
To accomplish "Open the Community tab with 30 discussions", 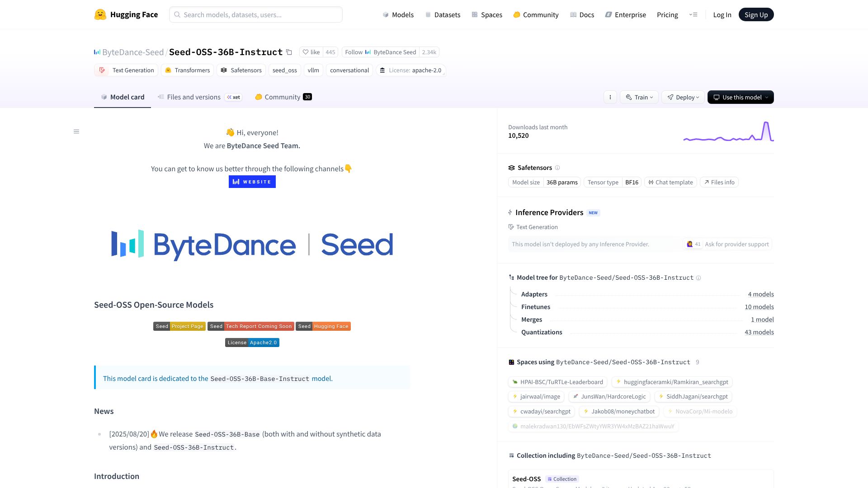I will point(283,97).
